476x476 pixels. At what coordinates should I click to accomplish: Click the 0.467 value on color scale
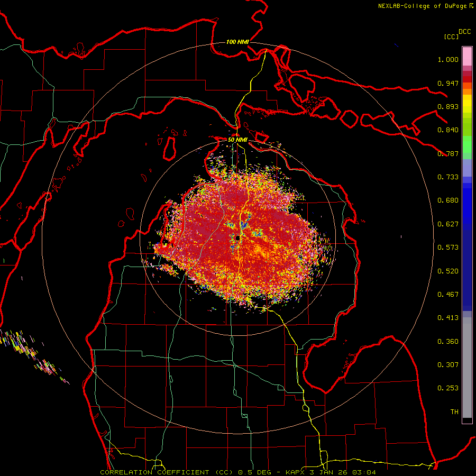[x=448, y=295]
